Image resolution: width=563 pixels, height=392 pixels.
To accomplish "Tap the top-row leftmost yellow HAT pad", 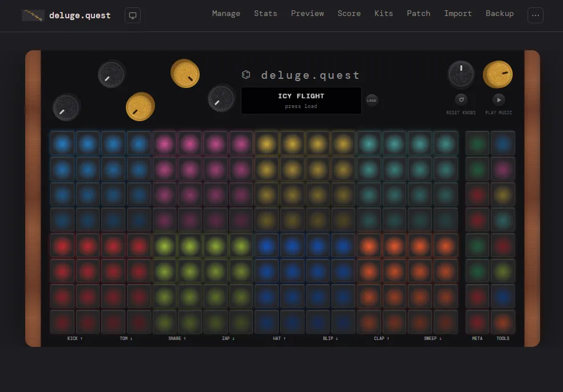I will 267,143.
